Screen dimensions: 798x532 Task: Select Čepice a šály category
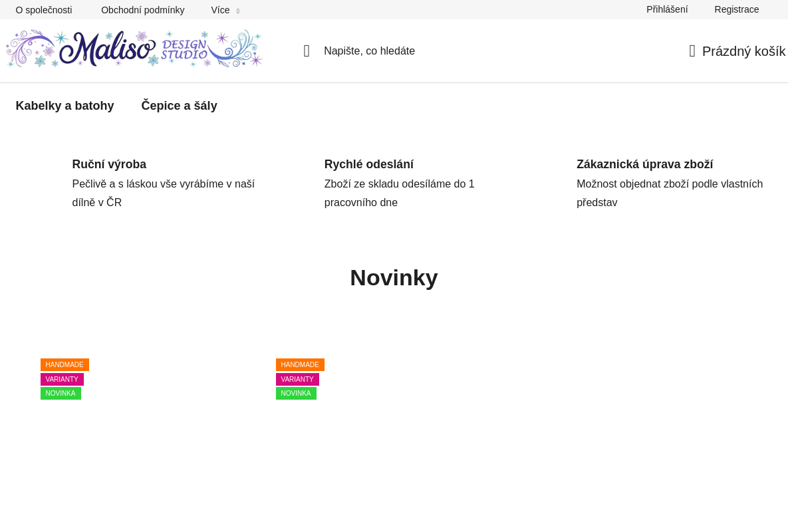180,106
